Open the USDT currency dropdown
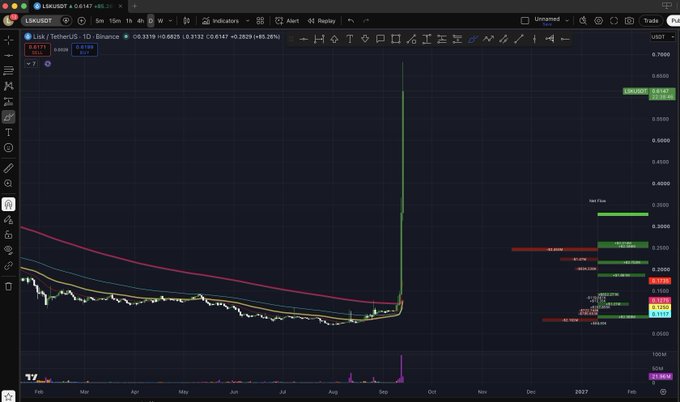 click(663, 37)
